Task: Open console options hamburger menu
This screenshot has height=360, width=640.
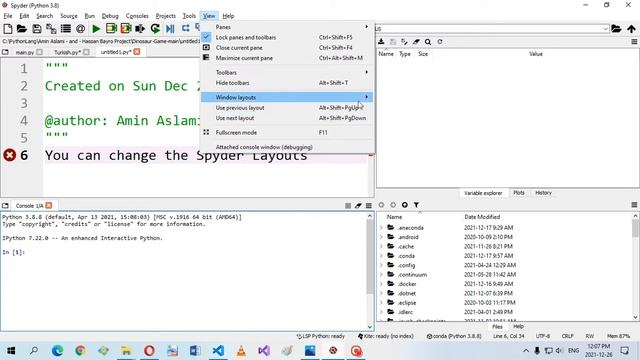Action: pos(369,206)
